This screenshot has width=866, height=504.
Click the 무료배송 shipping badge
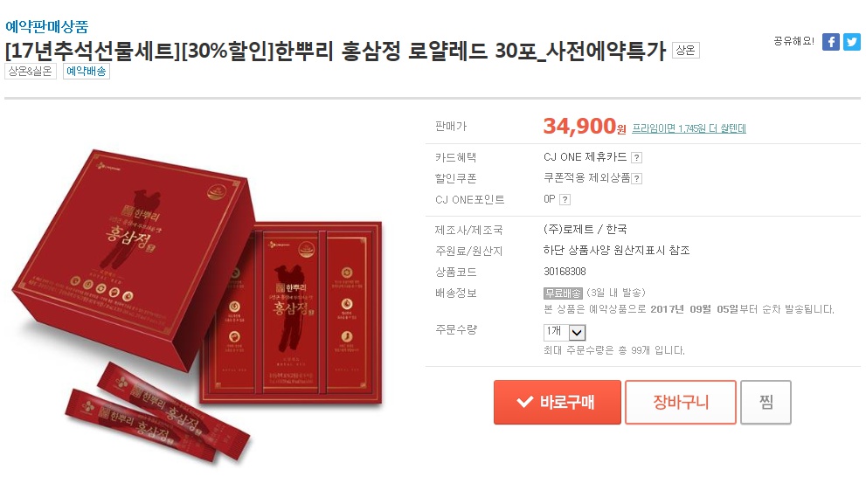(x=563, y=293)
